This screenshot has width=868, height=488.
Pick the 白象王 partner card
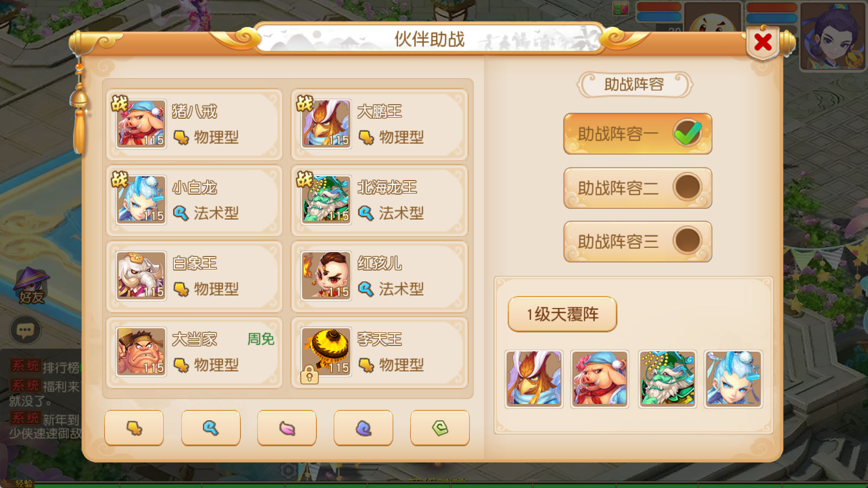pos(195,277)
